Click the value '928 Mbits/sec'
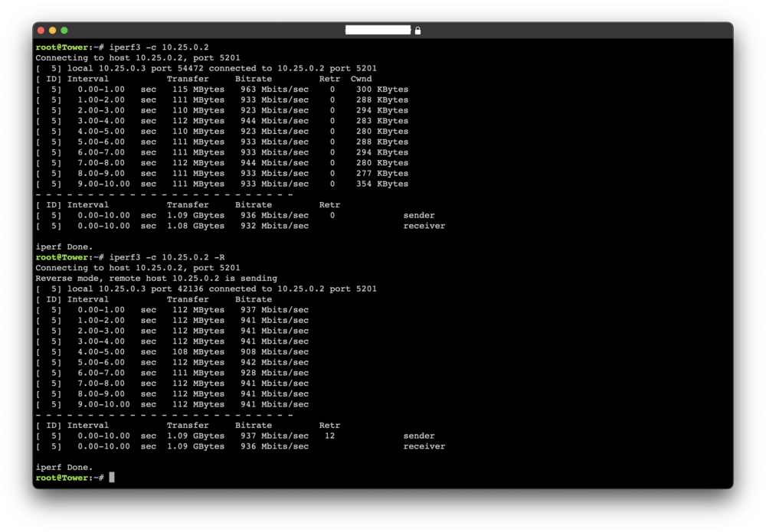The image size is (766, 532). 274,373
